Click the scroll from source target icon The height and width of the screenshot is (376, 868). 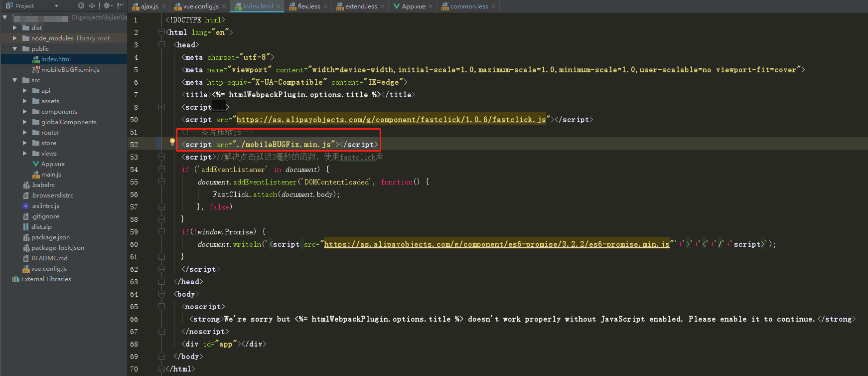pos(81,6)
